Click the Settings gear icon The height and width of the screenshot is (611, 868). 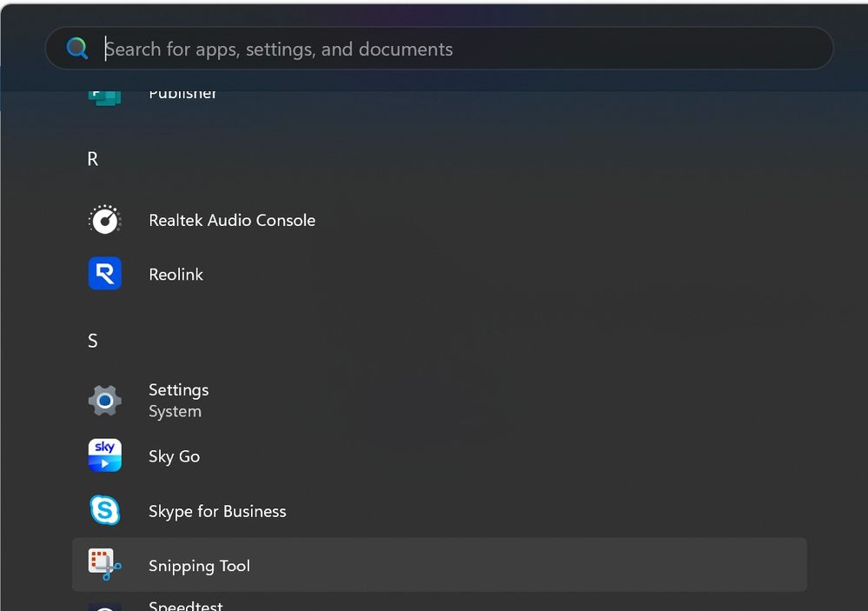tap(104, 401)
